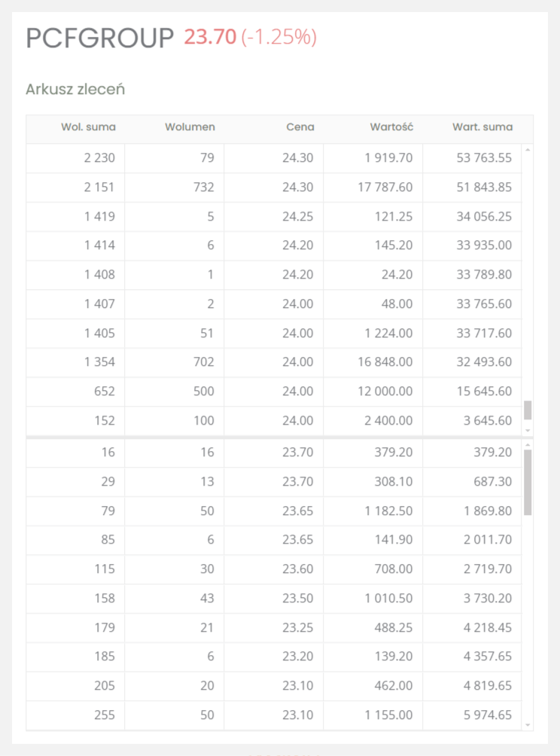
Task: Click the Wol. suma column header
Action: (x=88, y=127)
